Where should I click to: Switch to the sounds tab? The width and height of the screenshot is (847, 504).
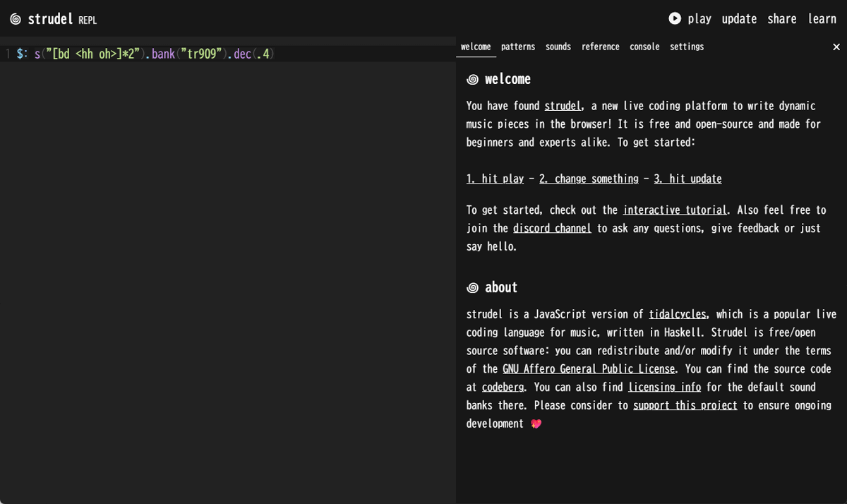558,47
